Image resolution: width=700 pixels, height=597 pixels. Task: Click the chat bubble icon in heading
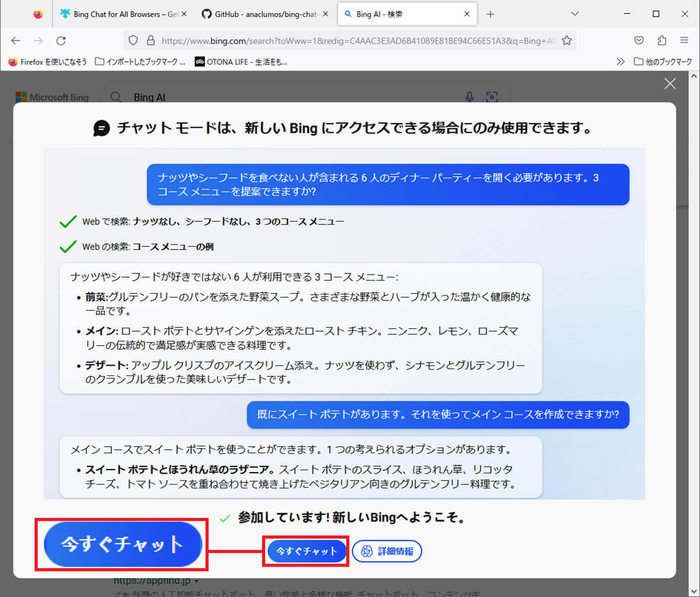[101, 128]
